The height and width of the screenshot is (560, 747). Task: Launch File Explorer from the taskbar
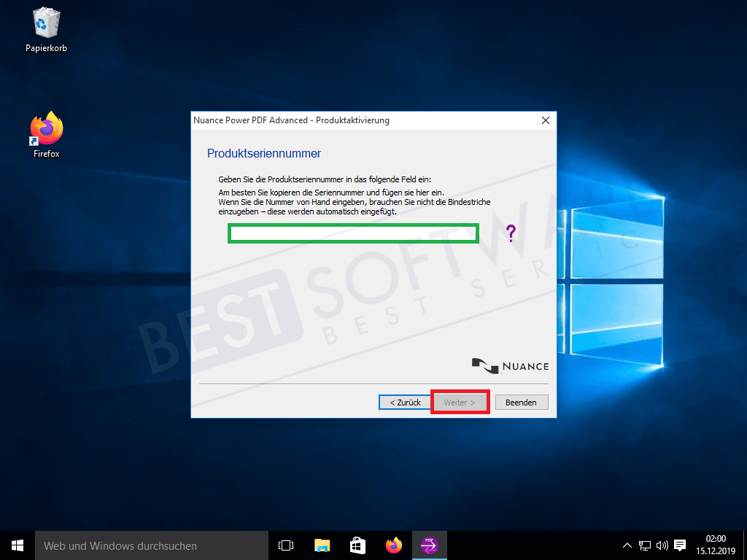[322, 545]
